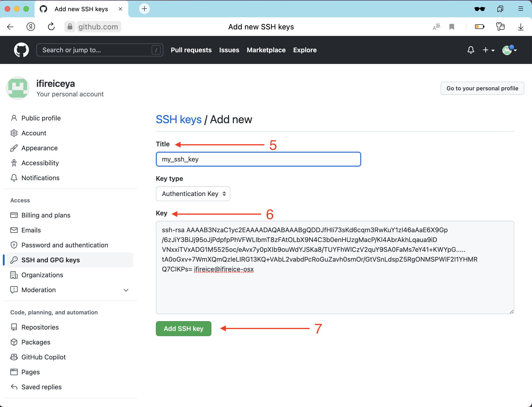Click Go to your personal profile
Viewport: 532px width, 407px height.
[x=482, y=88]
